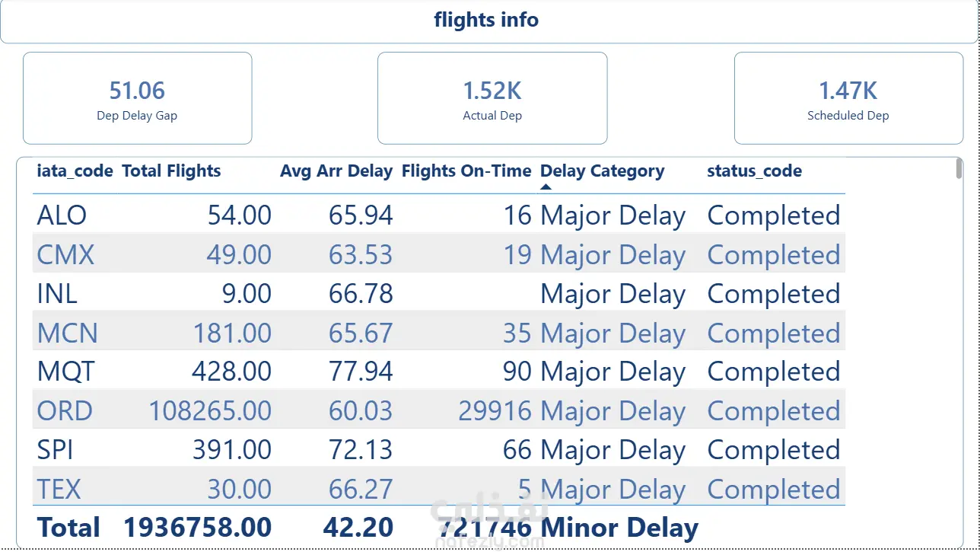Click the status_code column header
This screenshot has height=552, width=980.
coord(754,171)
